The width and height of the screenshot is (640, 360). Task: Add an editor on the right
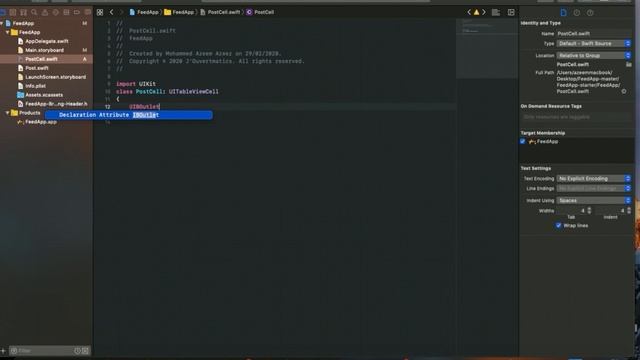pyautogui.click(x=511, y=13)
